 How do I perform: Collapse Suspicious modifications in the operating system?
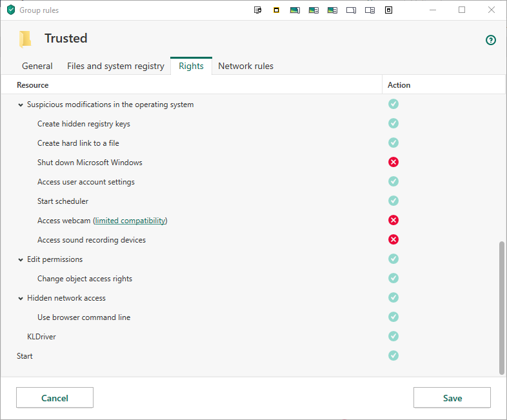click(x=21, y=105)
